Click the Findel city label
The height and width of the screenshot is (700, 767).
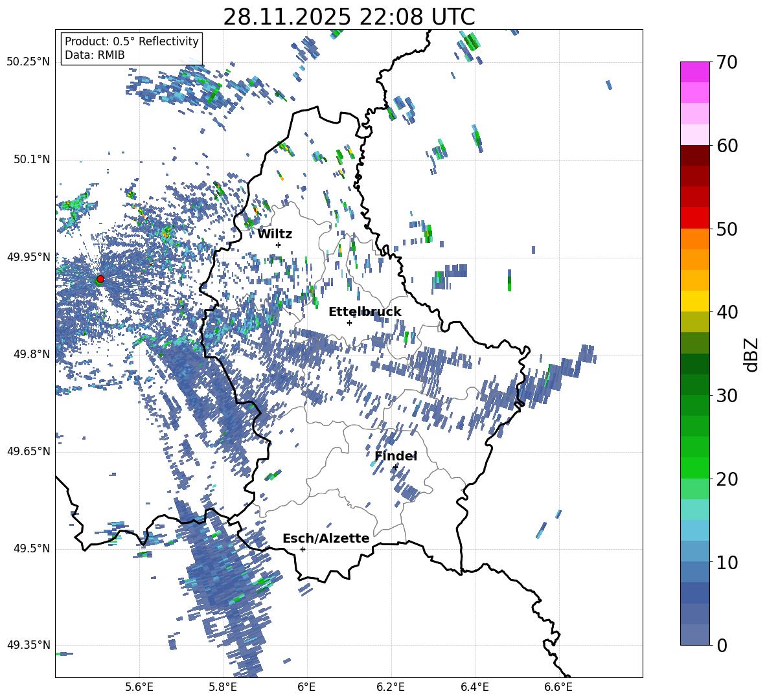pyautogui.click(x=396, y=456)
